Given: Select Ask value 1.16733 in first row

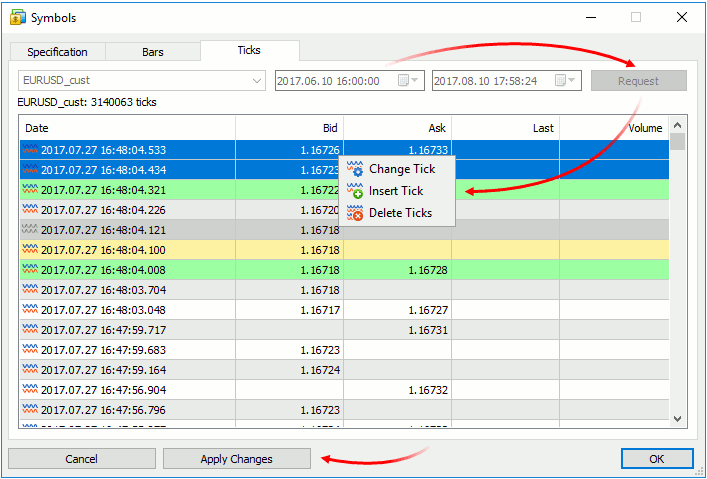Looking at the screenshot, I should (x=428, y=150).
